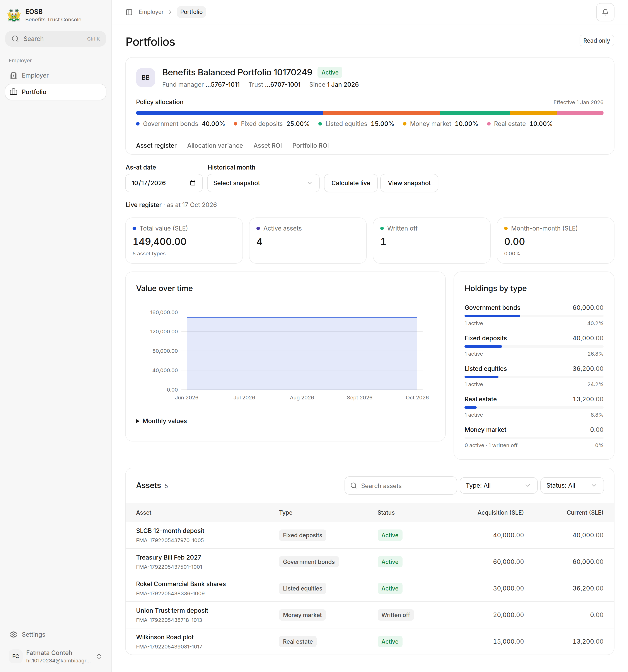Image resolution: width=628 pixels, height=672 pixels.
Task: Click the Employer breadcrumb link
Action: (x=151, y=12)
